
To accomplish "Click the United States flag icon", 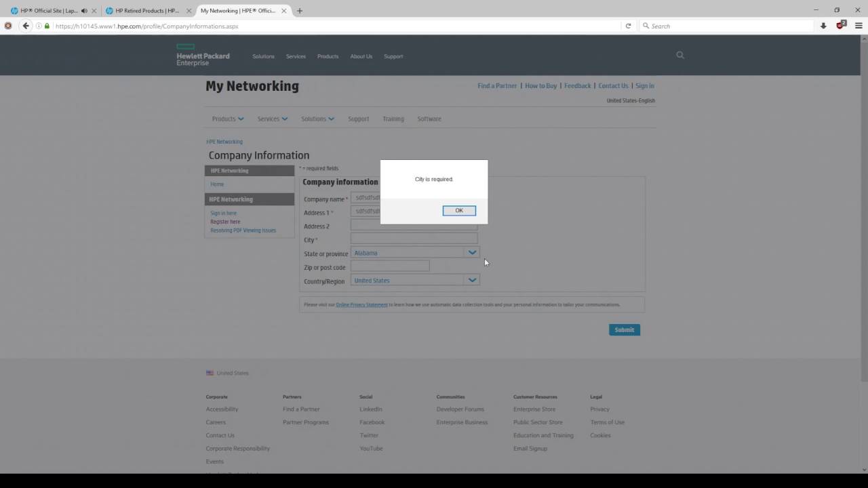I will (x=210, y=373).
